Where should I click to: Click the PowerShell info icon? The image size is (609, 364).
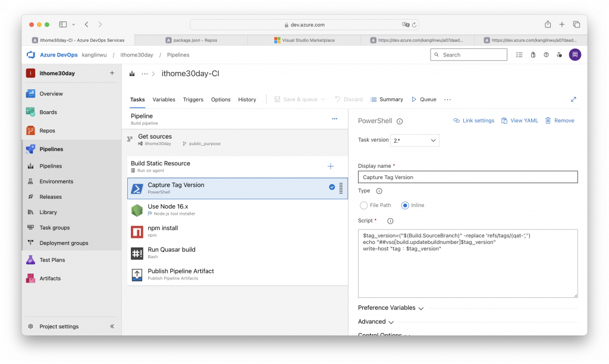pos(400,121)
